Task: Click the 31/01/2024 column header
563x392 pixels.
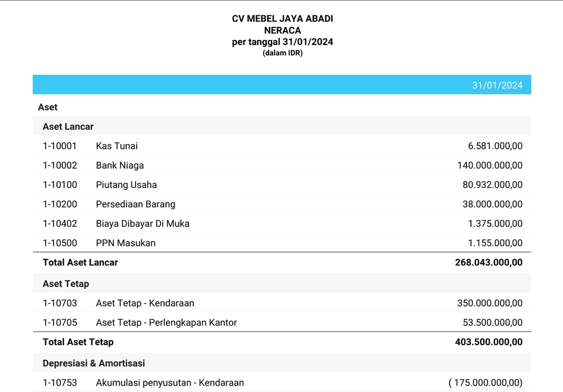Action: coord(497,86)
